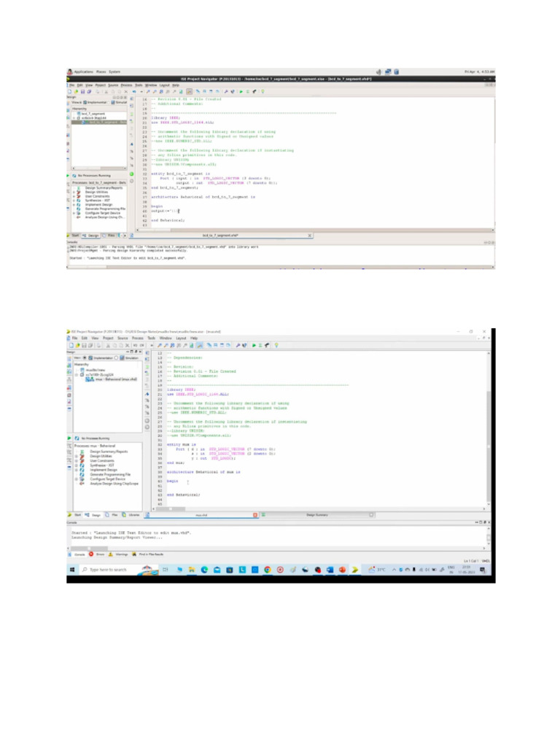Open Microsoft Edge from taskbar

[x=204, y=570]
